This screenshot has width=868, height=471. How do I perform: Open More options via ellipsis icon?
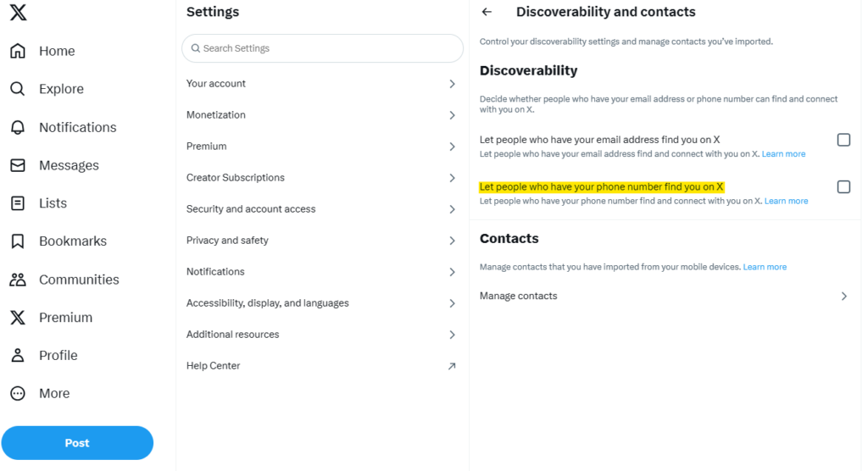click(18, 393)
